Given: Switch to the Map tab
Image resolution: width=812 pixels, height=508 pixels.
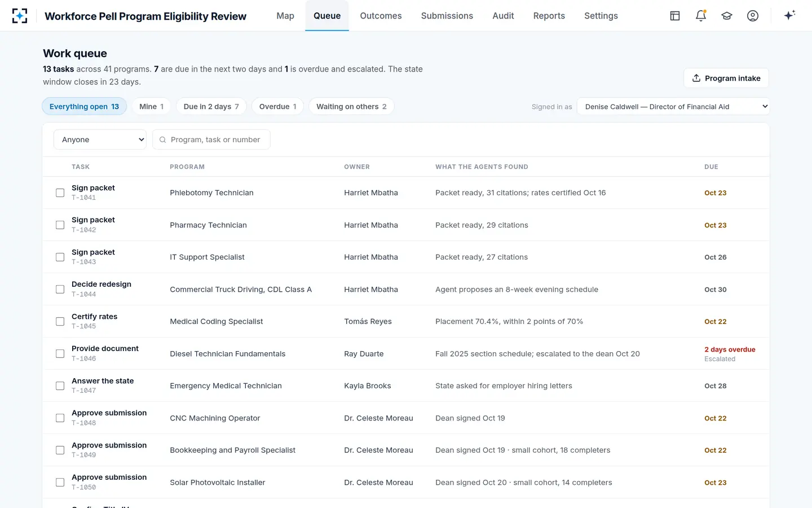Looking at the screenshot, I should (x=285, y=16).
